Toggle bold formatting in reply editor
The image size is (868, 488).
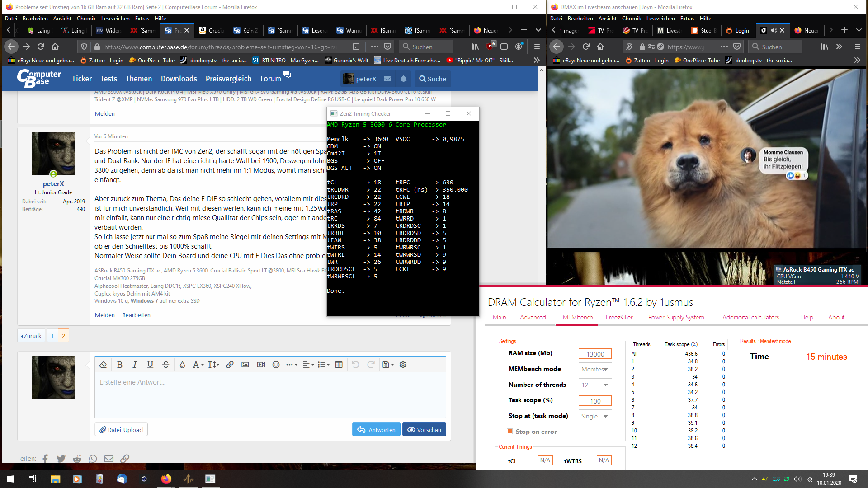point(119,365)
